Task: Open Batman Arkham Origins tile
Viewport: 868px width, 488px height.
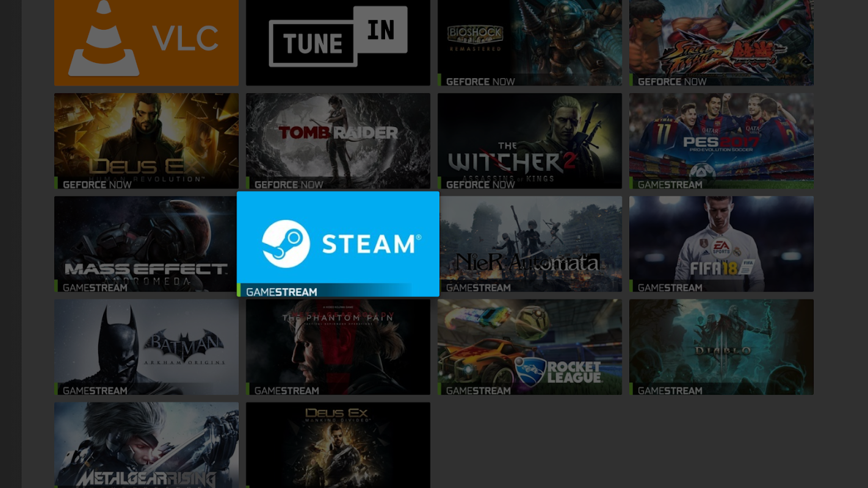Action: (x=146, y=347)
